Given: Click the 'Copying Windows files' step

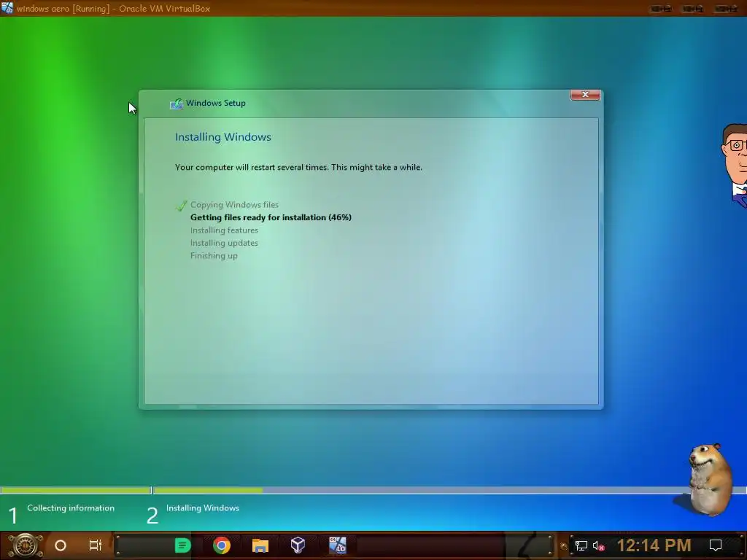Looking at the screenshot, I should click(234, 205).
